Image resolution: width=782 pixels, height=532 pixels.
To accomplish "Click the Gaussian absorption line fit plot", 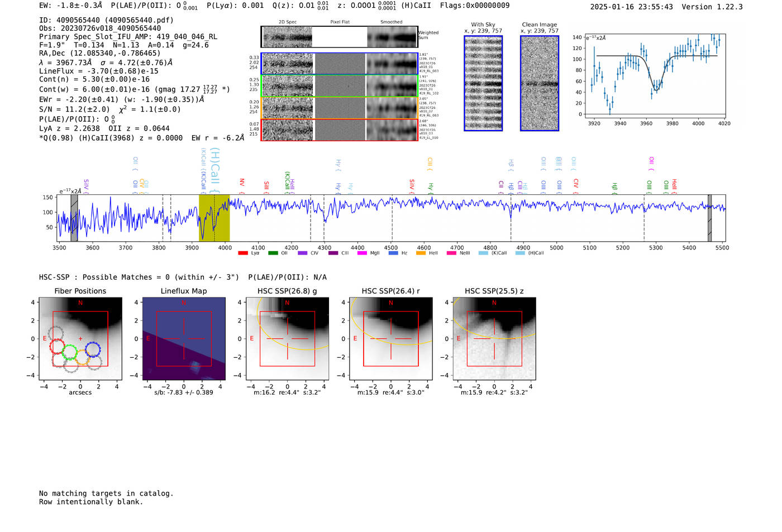I will [x=654, y=76].
